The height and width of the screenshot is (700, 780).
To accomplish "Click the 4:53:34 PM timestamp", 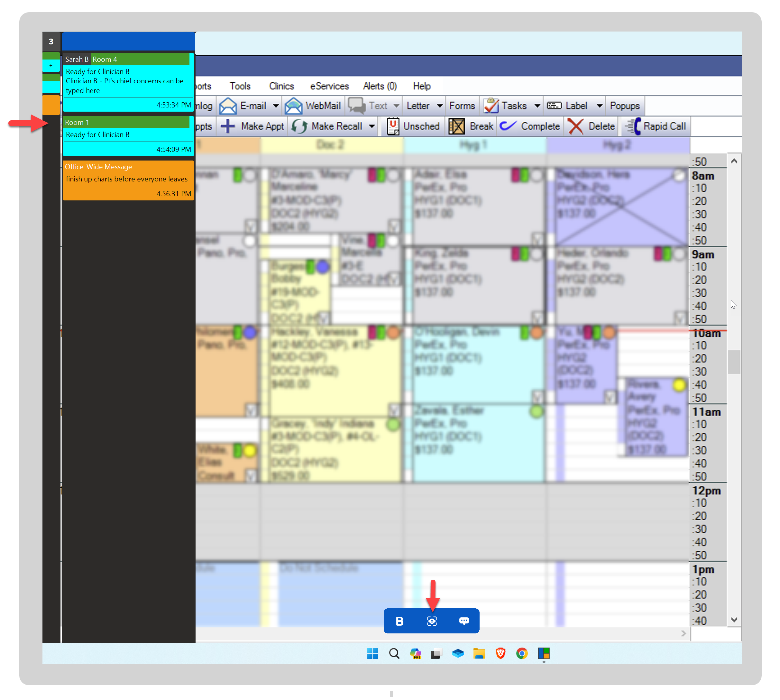I will (174, 105).
